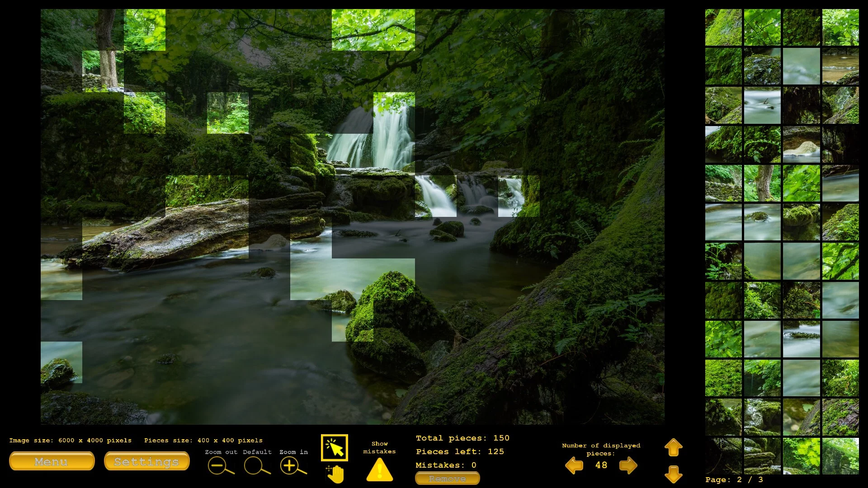Select the hand drag mode icon

click(x=335, y=474)
